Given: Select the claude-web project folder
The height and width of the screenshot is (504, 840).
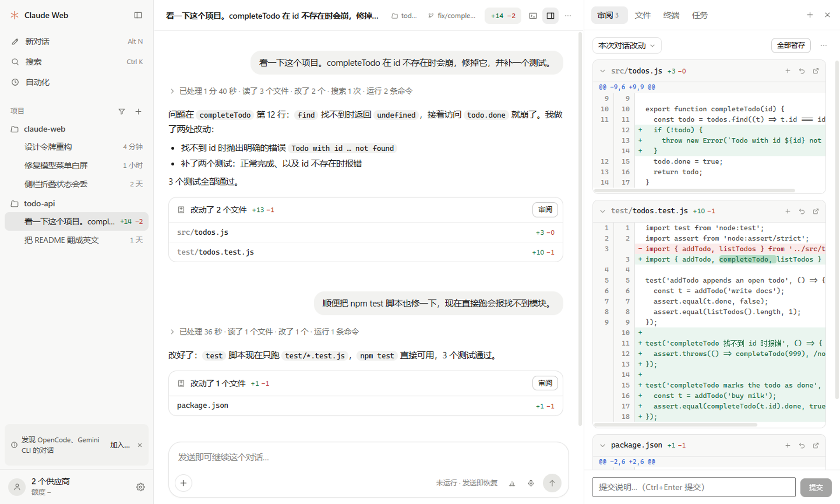Looking at the screenshot, I should point(76,129).
